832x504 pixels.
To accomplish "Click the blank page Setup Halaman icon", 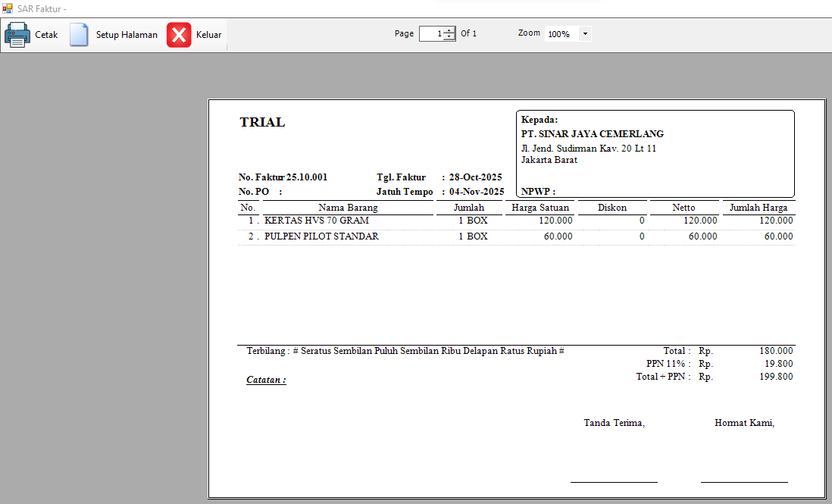I will click(79, 35).
